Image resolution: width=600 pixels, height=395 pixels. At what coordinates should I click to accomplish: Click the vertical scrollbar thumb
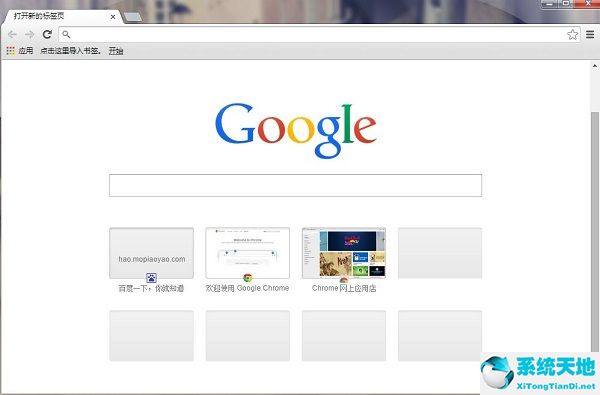pyautogui.click(x=595, y=232)
